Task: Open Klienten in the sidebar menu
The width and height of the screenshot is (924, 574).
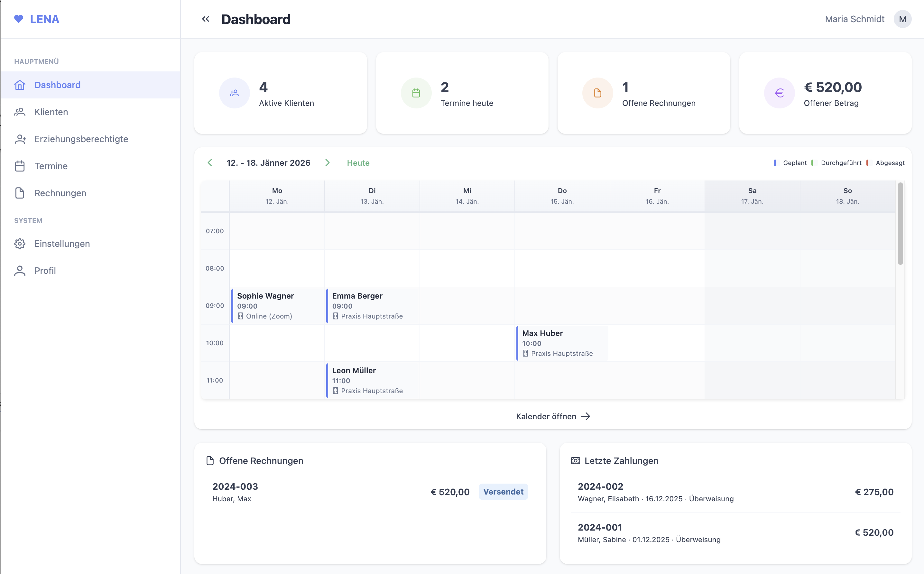Action: point(51,112)
